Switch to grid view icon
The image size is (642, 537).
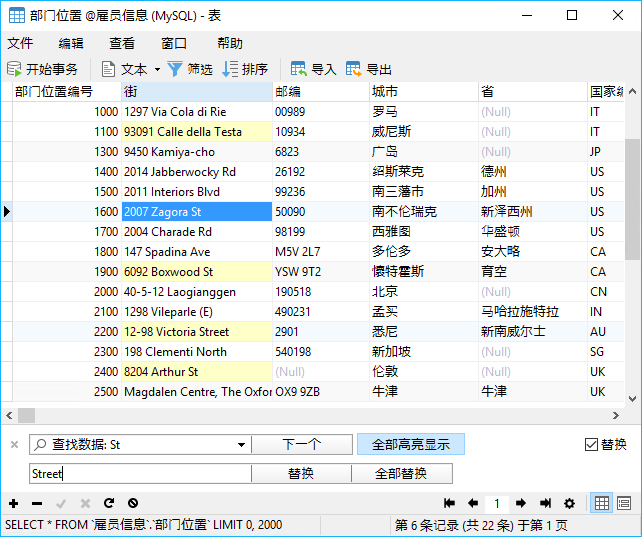click(x=601, y=503)
